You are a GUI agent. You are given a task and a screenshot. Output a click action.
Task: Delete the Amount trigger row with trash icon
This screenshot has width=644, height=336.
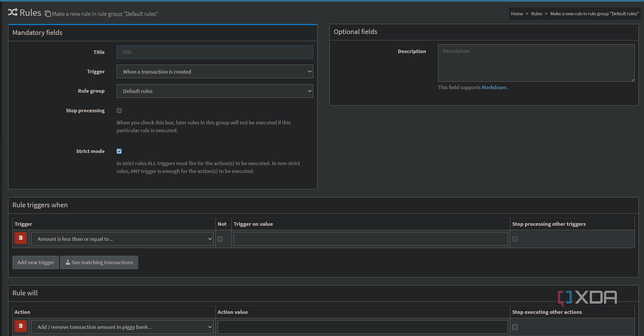click(x=21, y=238)
